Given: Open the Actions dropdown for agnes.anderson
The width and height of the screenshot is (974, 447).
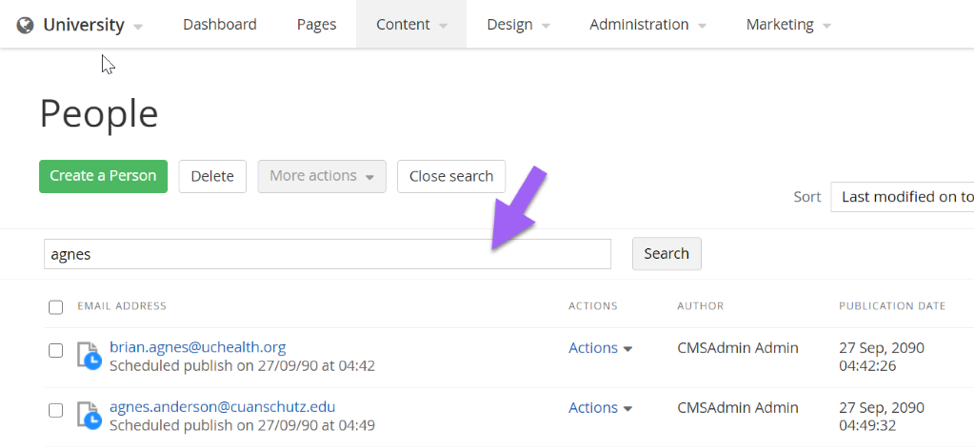Looking at the screenshot, I should [600, 408].
